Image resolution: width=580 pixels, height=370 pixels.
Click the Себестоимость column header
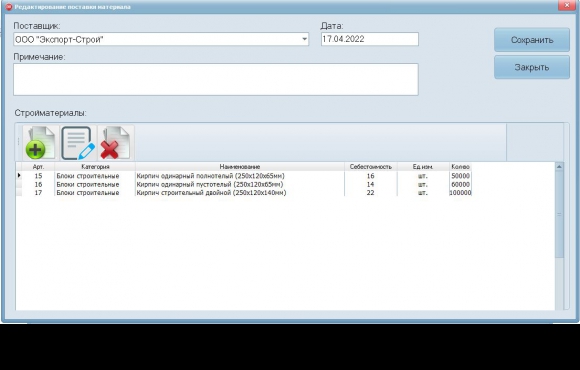(x=371, y=166)
